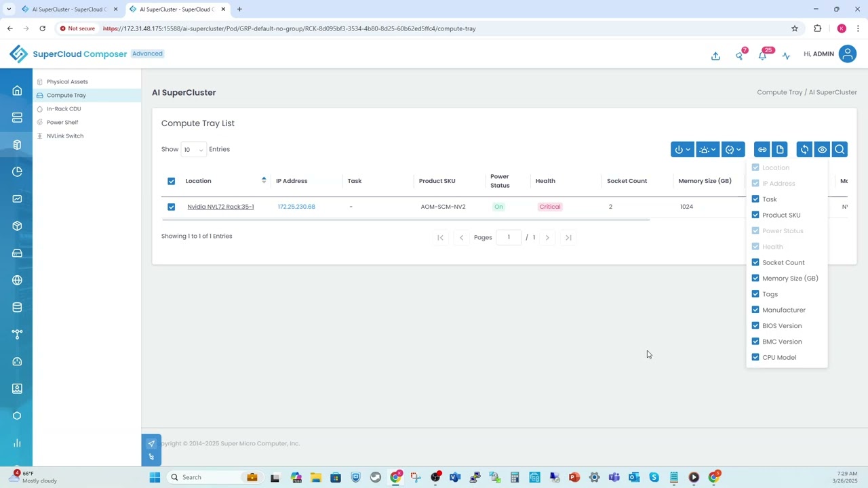Open the notifications bell with 25 badge
Image resolution: width=868 pixels, height=488 pixels.
(763, 56)
